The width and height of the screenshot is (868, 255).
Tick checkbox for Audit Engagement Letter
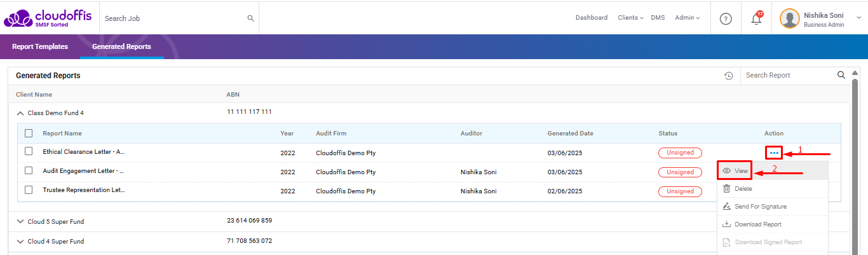pos(29,170)
